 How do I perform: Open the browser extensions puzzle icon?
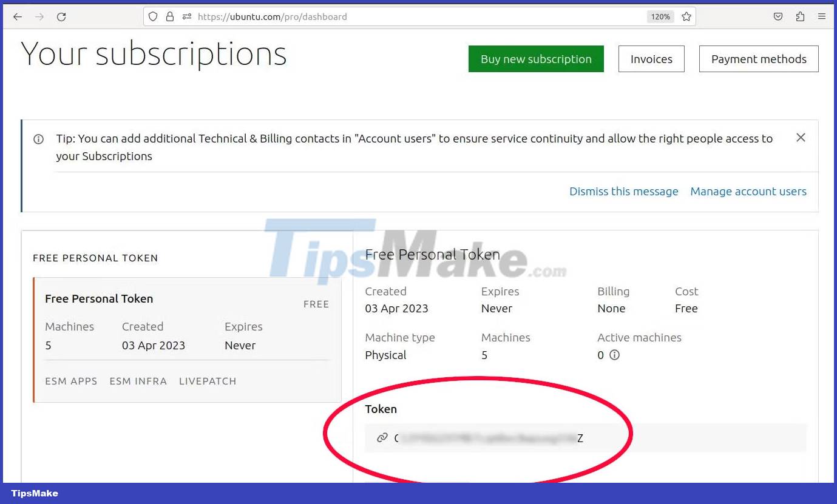click(x=800, y=17)
